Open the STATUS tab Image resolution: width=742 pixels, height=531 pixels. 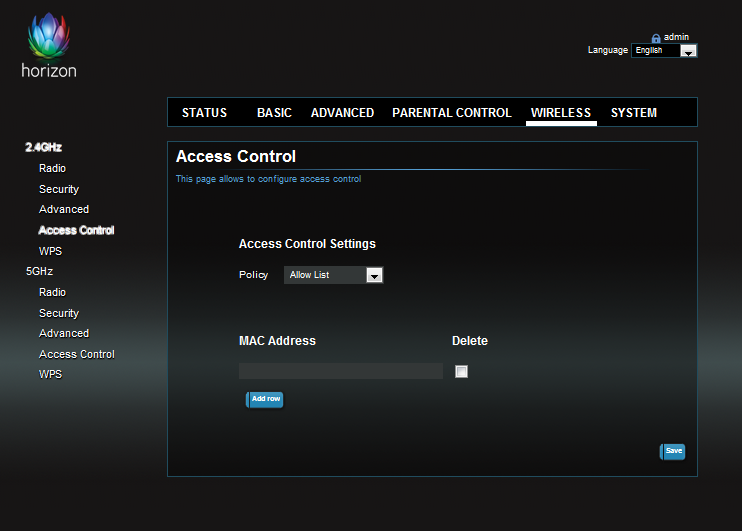click(x=204, y=113)
